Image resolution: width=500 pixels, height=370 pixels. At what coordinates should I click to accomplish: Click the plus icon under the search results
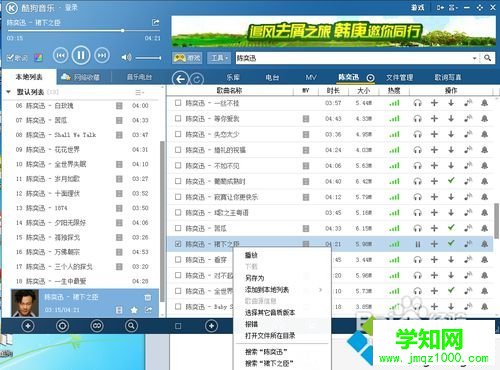click(x=211, y=326)
